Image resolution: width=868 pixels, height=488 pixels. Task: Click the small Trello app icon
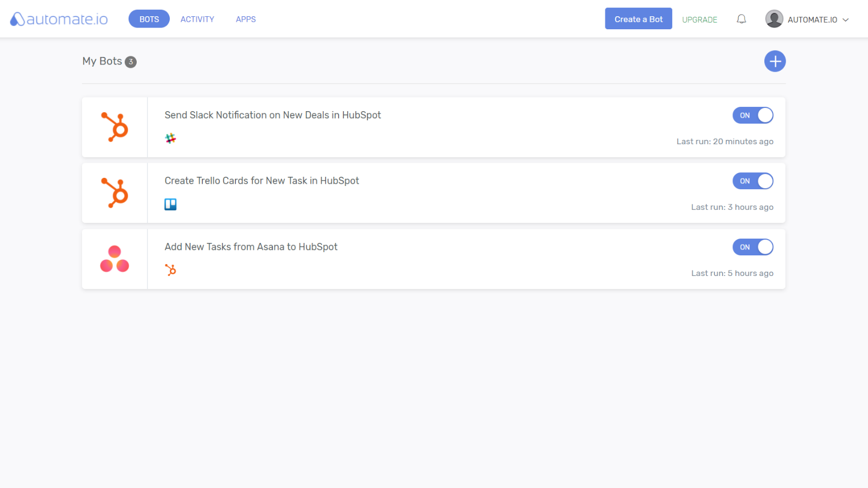click(x=170, y=204)
